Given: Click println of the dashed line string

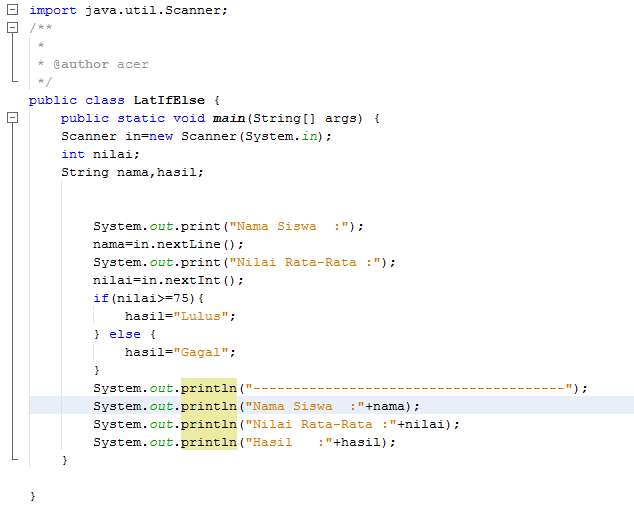Looking at the screenshot, I should click(x=209, y=388).
